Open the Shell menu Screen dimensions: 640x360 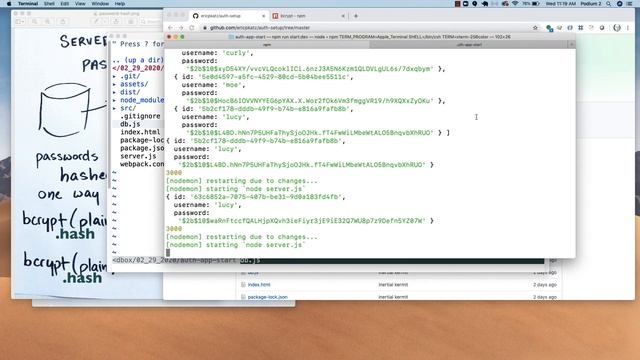coord(49,4)
